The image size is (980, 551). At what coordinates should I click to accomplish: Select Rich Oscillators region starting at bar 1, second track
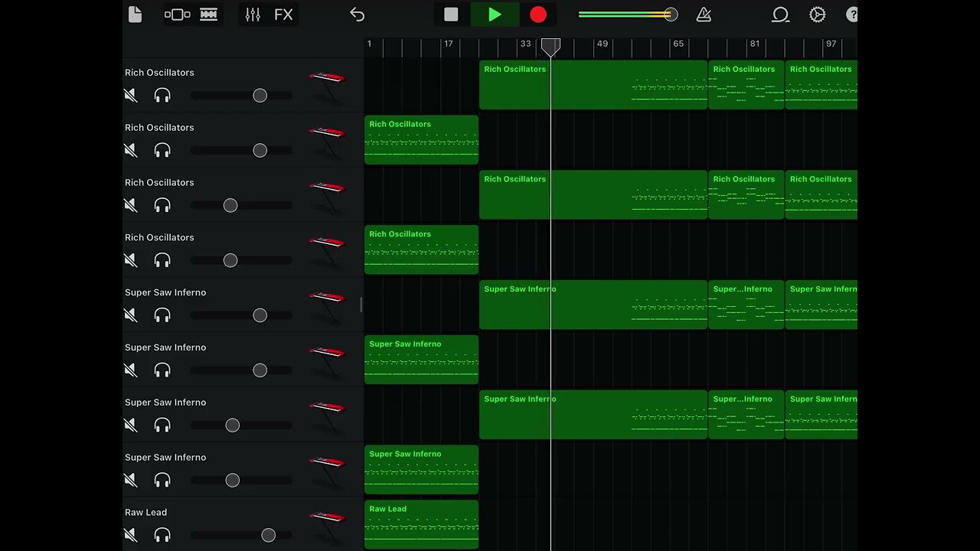point(421,140)
